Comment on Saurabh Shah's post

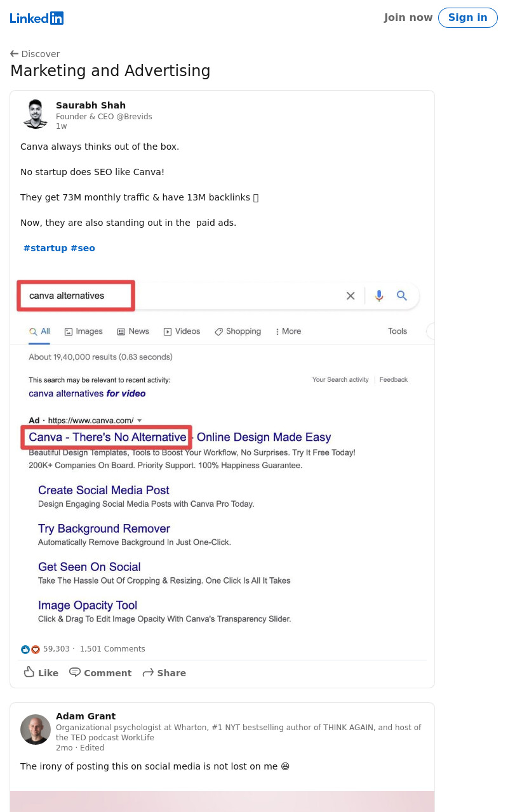click(x=100, y=672)
